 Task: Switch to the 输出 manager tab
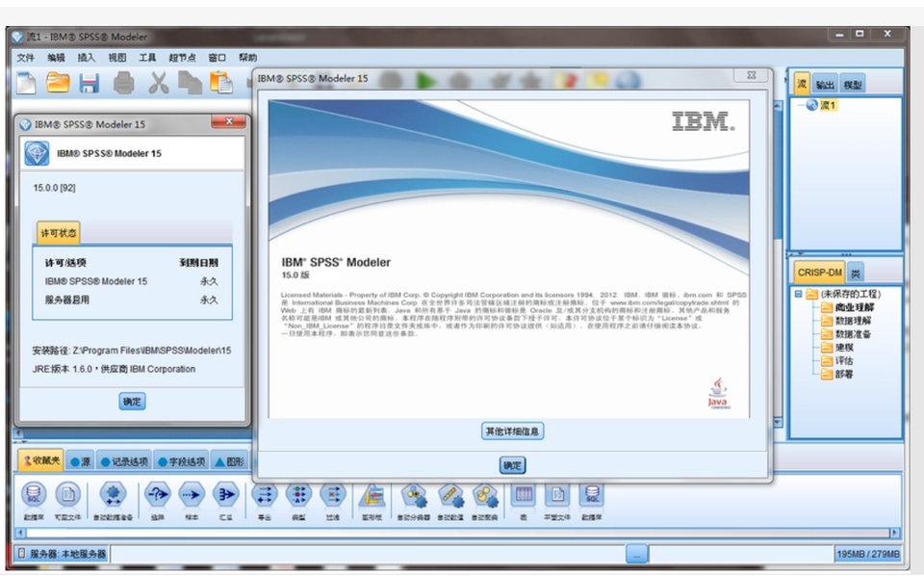825,85
